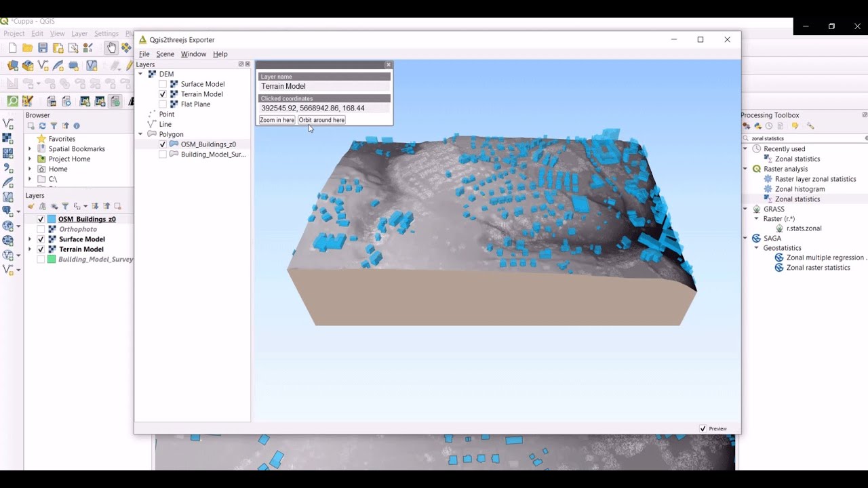Toggle OSM_Buildings_z0 visibility in QGIS Layers

(41, 219)
